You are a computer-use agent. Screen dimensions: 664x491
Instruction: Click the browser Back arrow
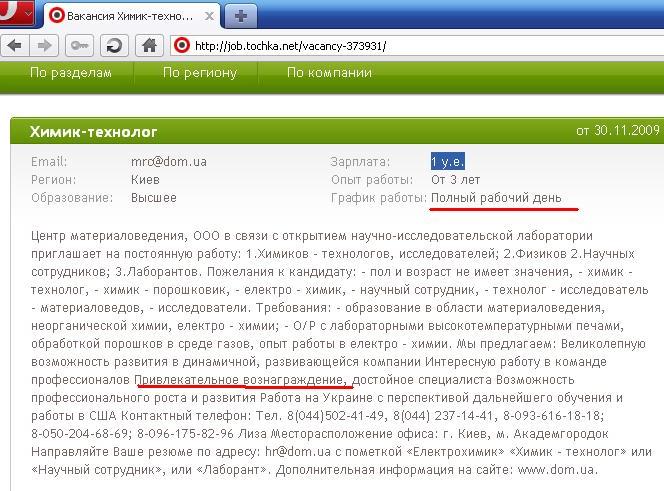pyautogui.click(x=15, y=45)
